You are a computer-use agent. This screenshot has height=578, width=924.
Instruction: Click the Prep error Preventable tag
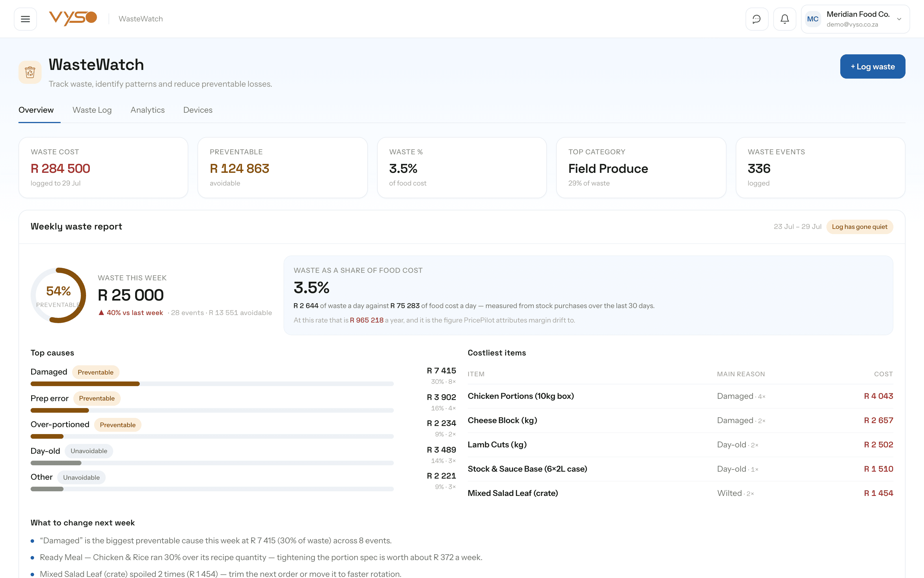97,398
